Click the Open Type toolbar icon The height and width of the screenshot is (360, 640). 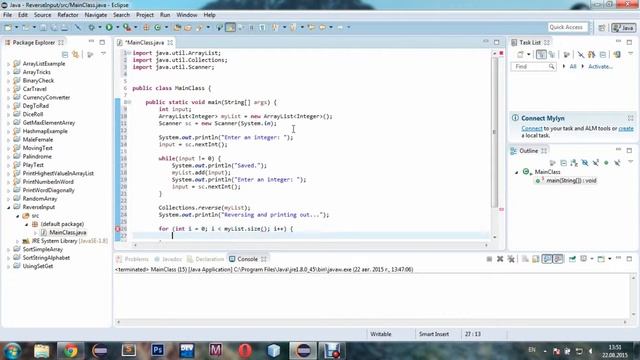click(x=177, y=27)
